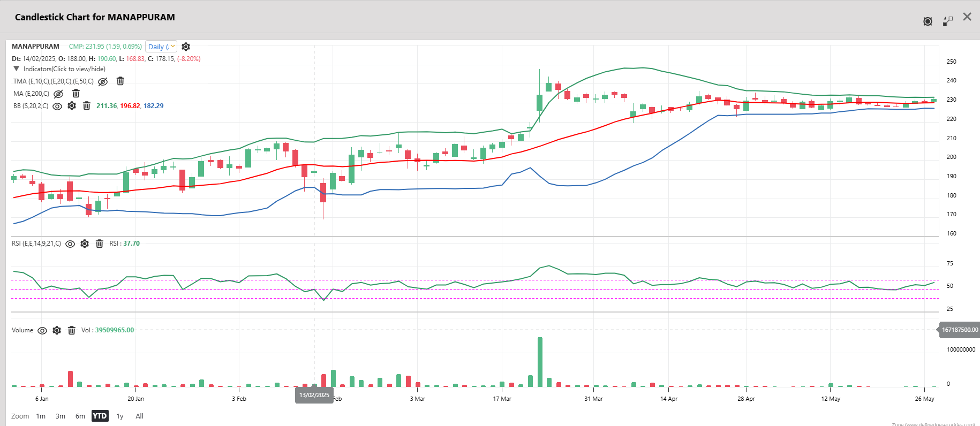980x426 pixels.
Task: Click the MA (E,200,C) label
Action: click(31, 94)
